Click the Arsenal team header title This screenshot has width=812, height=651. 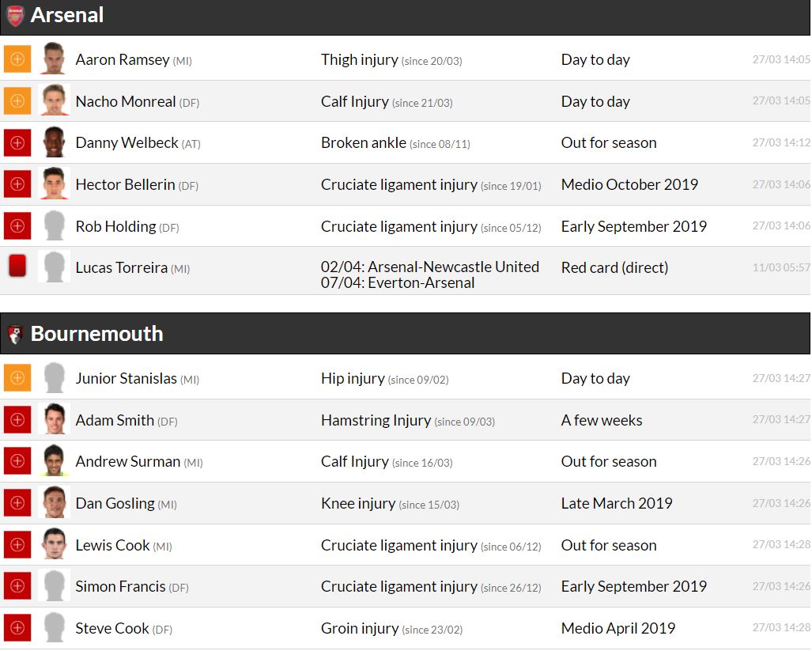point(67,16)
